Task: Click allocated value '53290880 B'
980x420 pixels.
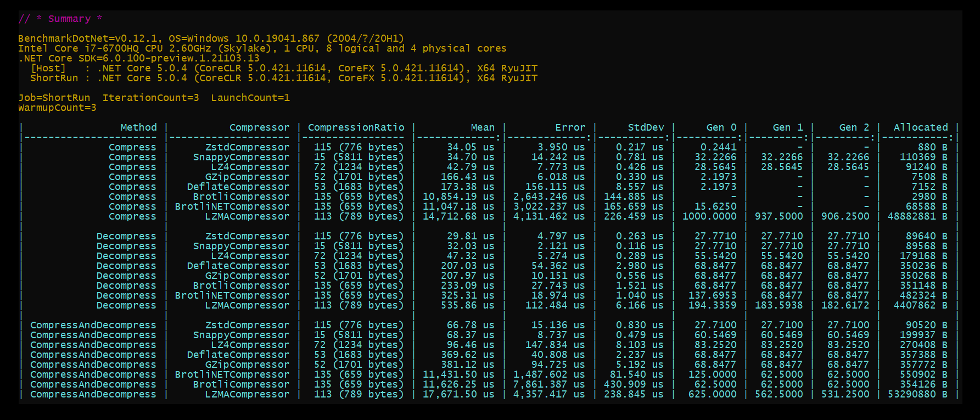Action: coord(917,394)
